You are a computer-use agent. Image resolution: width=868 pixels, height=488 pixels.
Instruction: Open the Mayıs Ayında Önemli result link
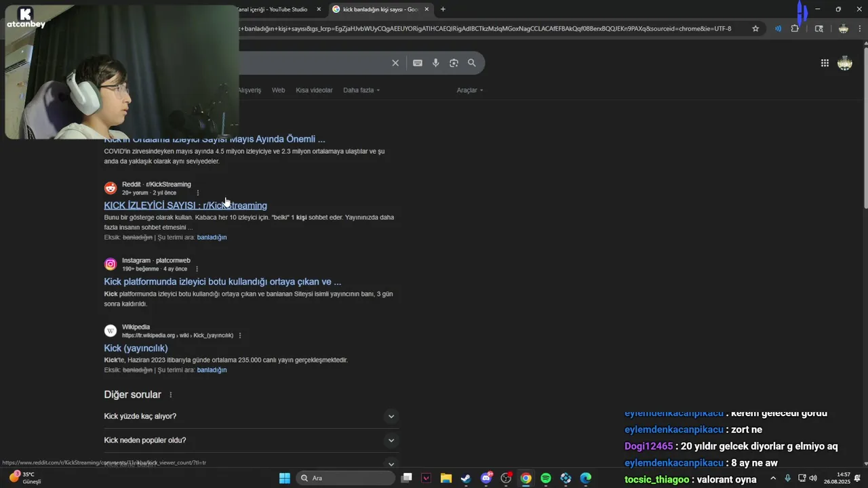point(214,139)
